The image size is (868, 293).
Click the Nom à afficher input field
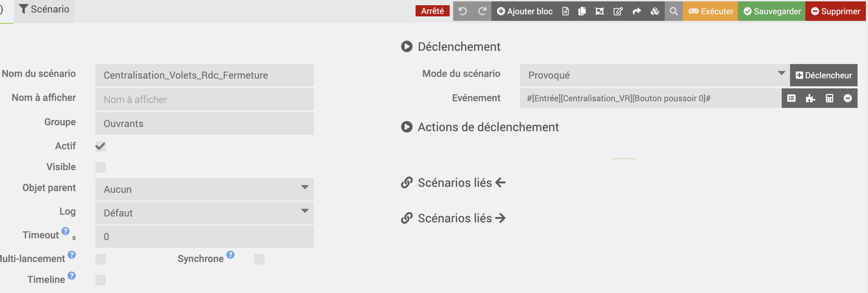coord(204,100)
